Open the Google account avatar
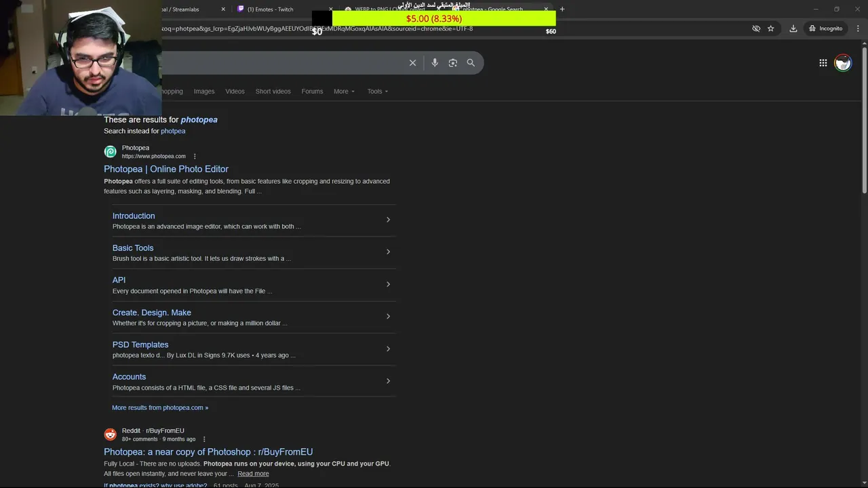The height and width of the screenshot is (488, 868). 843,63
